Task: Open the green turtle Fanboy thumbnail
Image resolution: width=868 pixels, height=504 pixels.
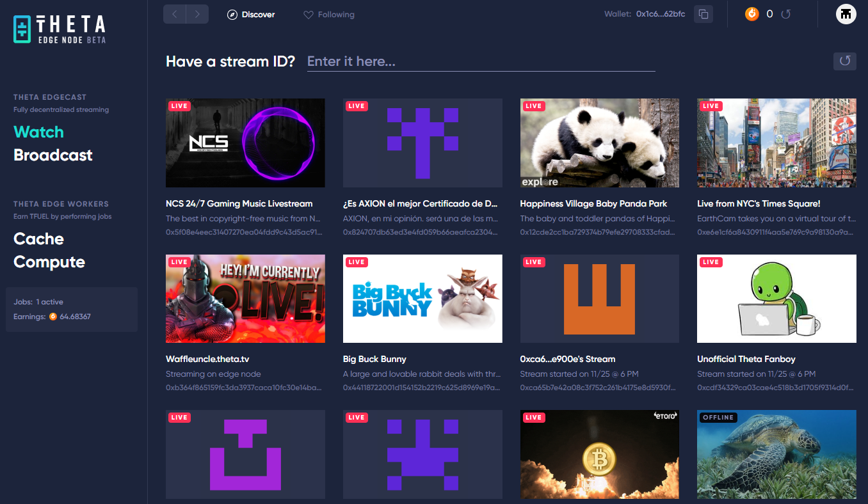Action: click(776, 299)
